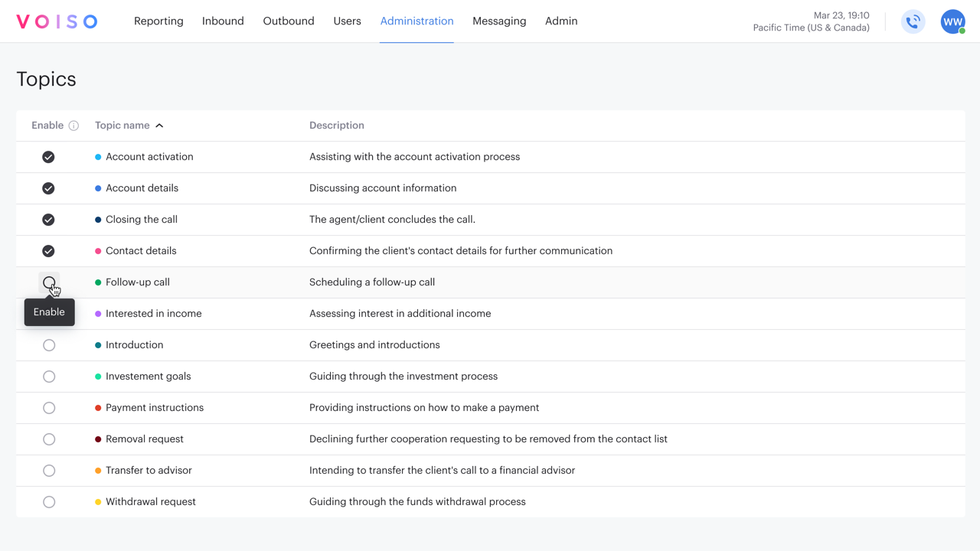The width and height of the screenshot is (980, 551).
Task: Disable the Account activation topic
Action: pos(48,157)
